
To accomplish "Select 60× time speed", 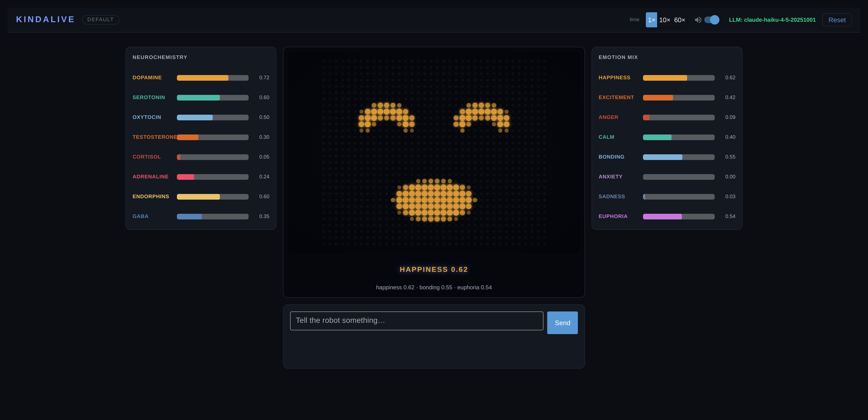I will (680, 20).
